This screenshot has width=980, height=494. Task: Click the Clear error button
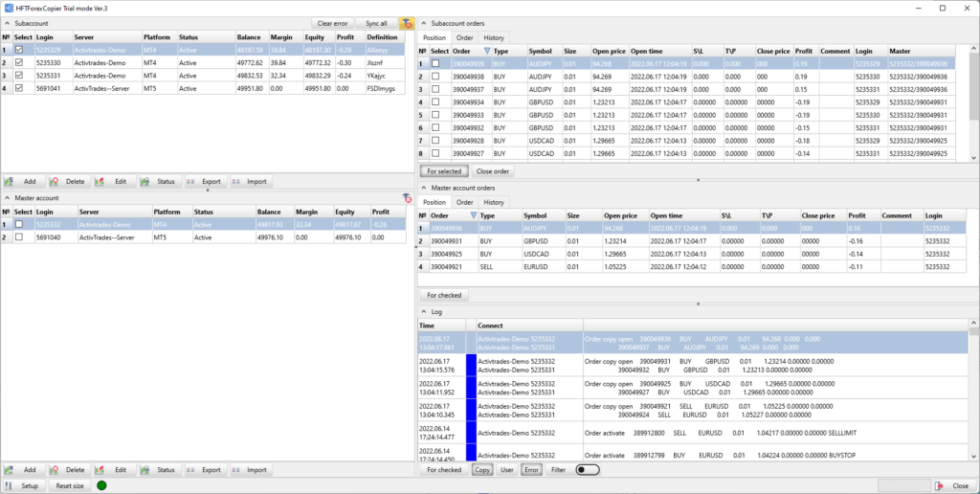(x=332, y=23)
